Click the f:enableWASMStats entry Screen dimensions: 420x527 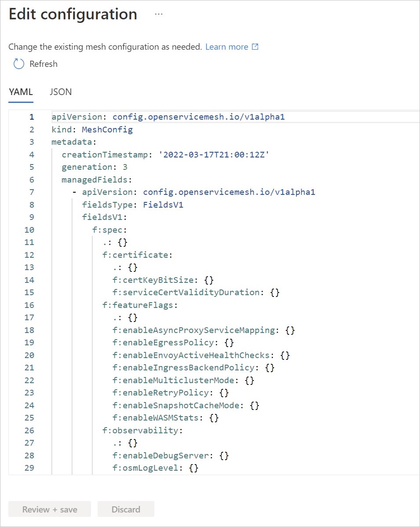click(165, 418)
